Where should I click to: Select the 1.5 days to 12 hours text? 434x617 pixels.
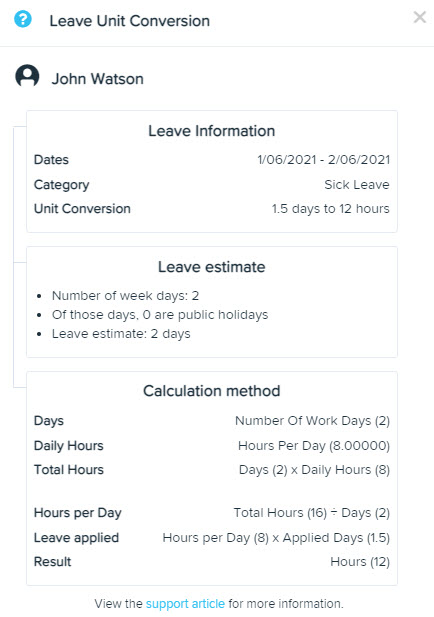(x=331, y=209)
